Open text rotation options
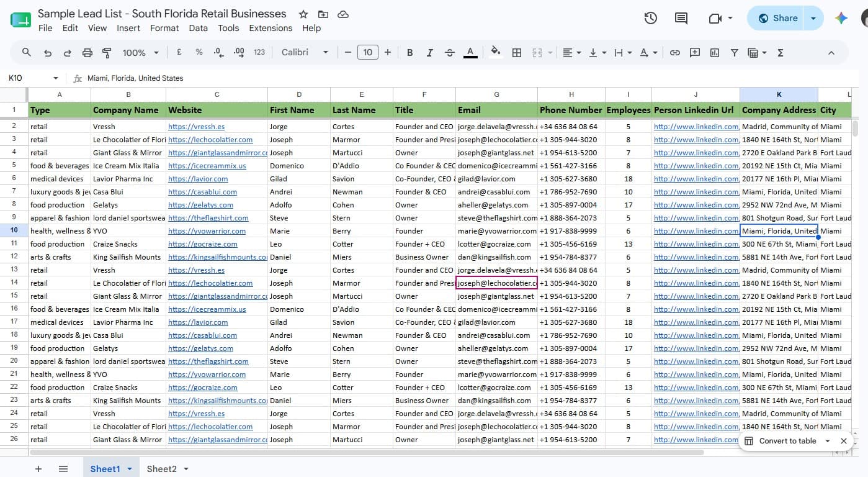 [x=648, y=53]
